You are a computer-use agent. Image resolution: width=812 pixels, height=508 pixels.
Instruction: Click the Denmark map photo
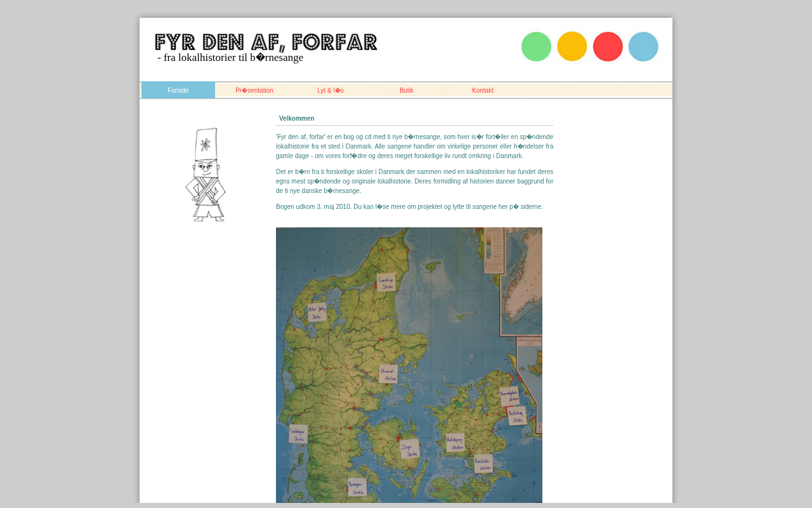409,365
